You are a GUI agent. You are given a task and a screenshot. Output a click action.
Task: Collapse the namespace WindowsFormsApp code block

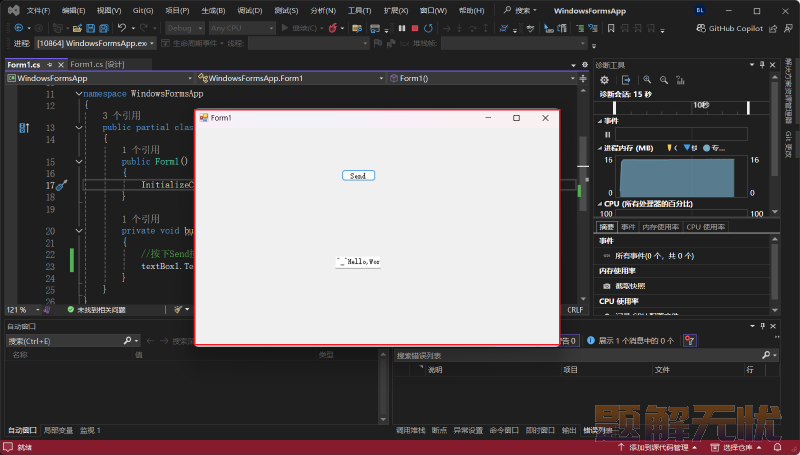tap(79, 94)
